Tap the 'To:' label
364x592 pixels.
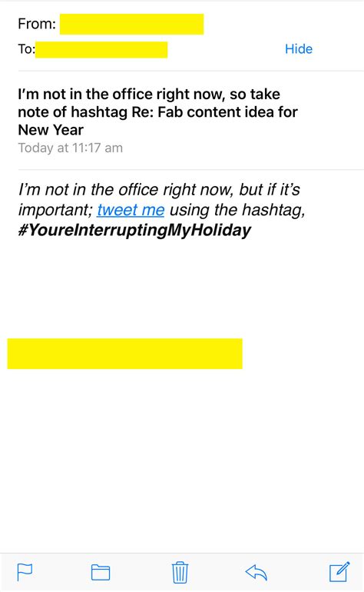pos(26,48)
